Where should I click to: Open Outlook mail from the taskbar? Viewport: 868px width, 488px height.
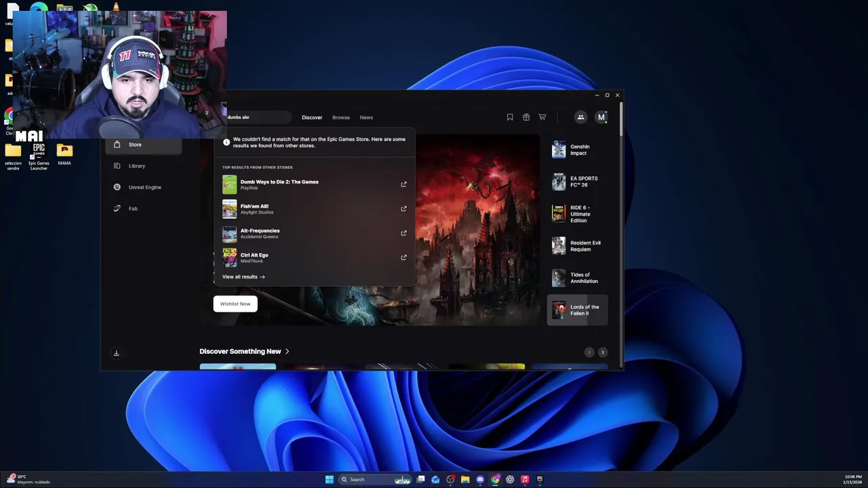coord(435,479)
